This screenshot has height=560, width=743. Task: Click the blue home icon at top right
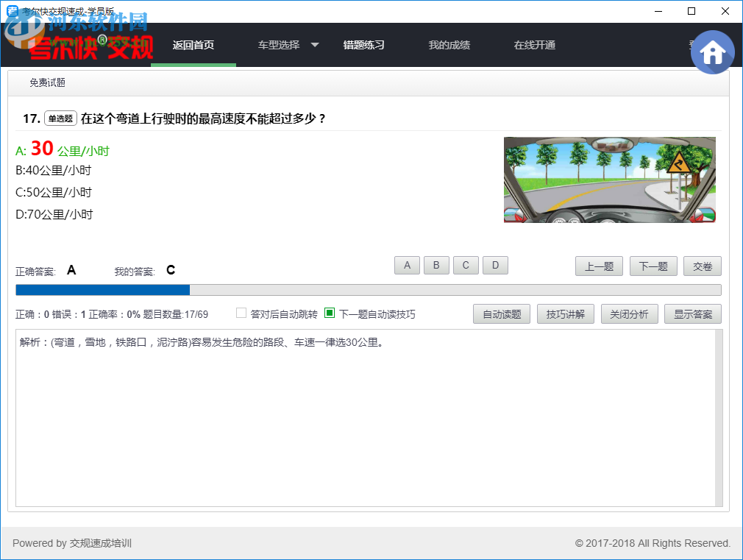(x=712, y=52)
